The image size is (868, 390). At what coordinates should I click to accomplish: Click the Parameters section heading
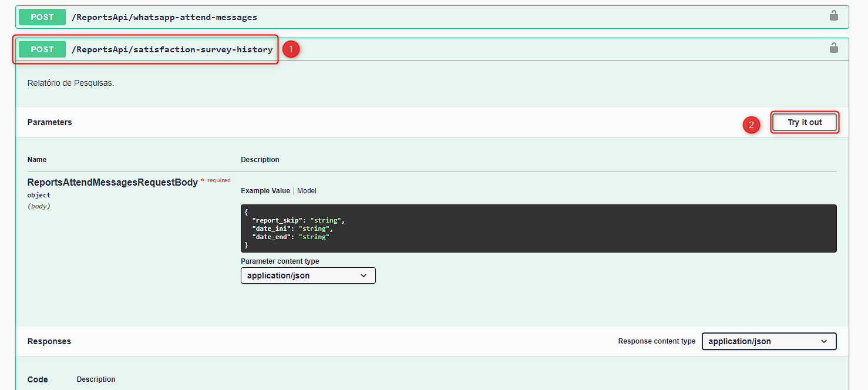pyautogui.click(x=50, y=122)
